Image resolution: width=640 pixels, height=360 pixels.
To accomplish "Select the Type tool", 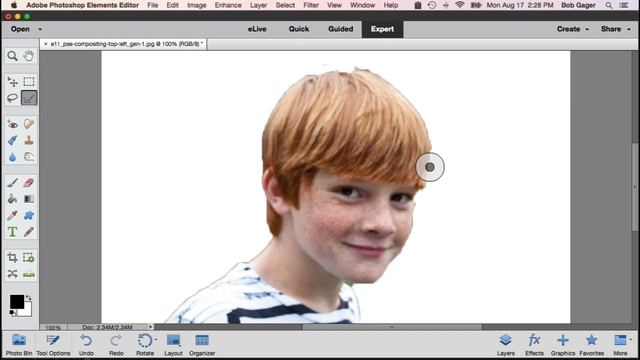I will tap(12, 232).
